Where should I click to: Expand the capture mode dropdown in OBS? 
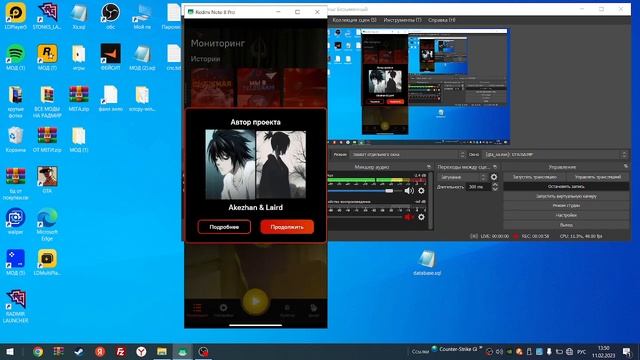click(408, 155)
